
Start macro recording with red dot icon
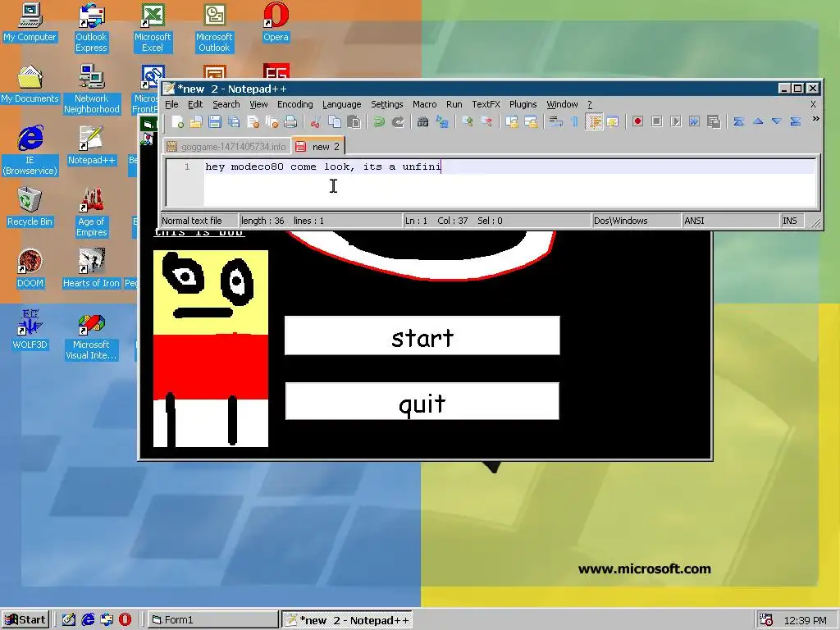tap(637, 121)
